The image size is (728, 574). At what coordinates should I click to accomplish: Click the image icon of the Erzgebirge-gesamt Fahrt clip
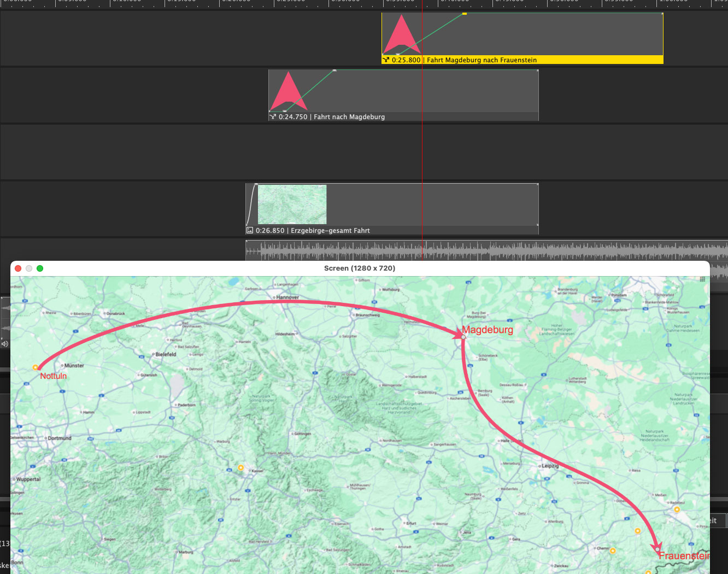(x=250, y=231)
